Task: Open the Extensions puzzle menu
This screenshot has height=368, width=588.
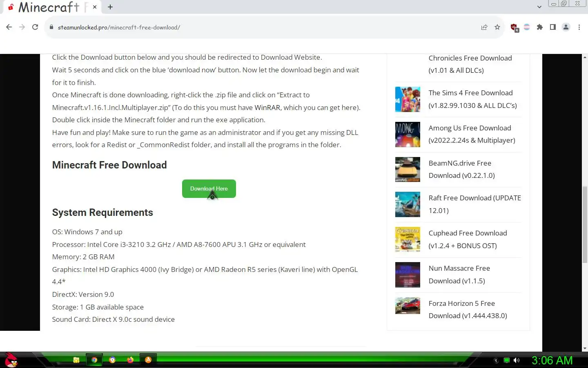Action: (540, 27)
